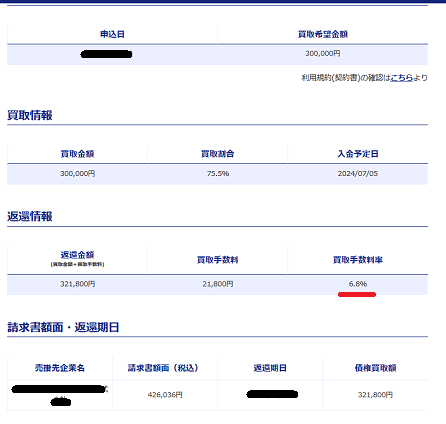Click the 300,000円 value under 買取希望金額
This screenshot has height=424, width=446.
tap(323, 53)
